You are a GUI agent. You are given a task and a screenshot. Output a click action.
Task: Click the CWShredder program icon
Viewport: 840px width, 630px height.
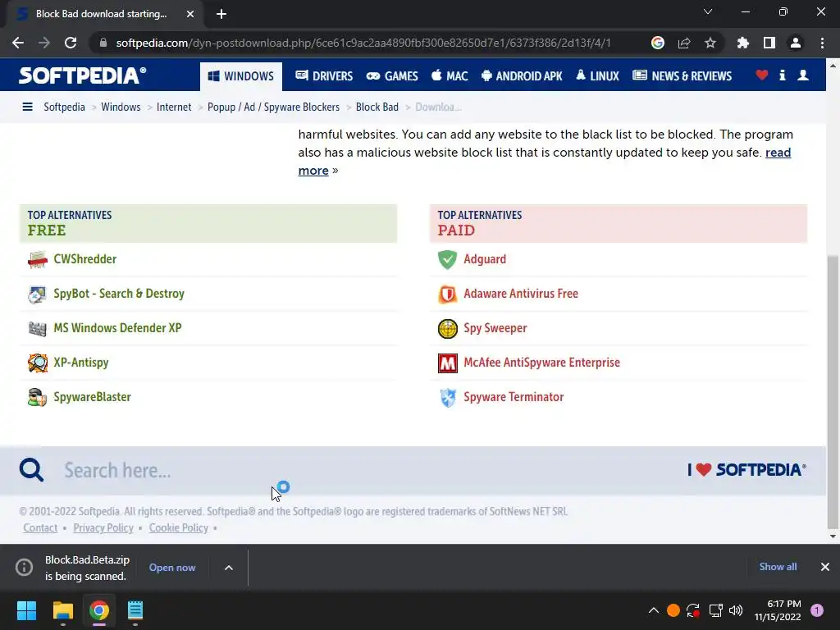click(38, 259)
